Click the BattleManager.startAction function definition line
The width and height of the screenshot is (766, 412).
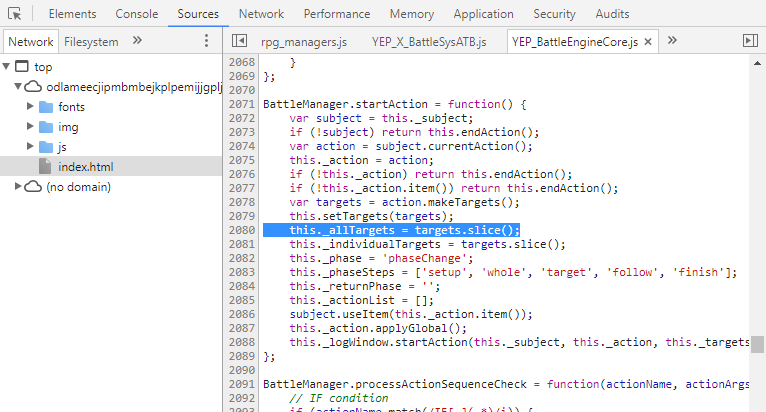point(395,104)
